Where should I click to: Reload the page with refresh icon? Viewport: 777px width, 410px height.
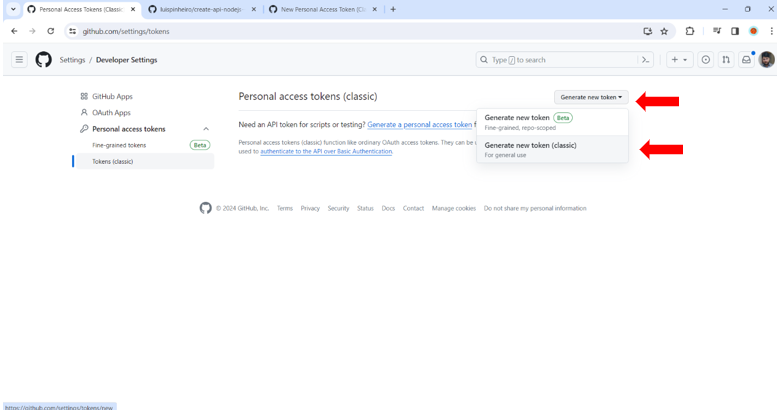(x=51, y=31)
